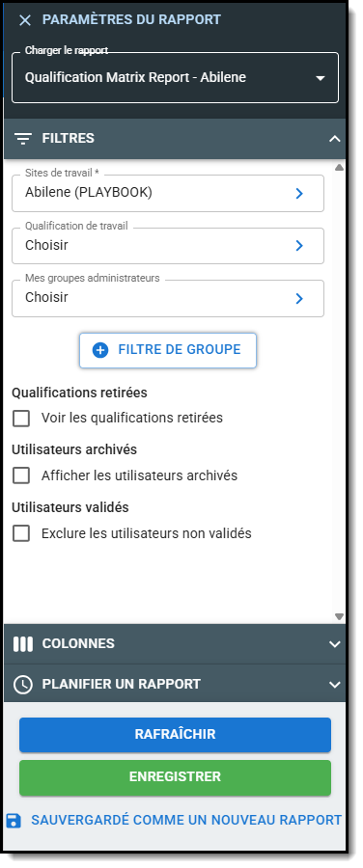Screen dimensions: 363x868
Task: Click the floppy disk save icon
Action: (14, 821)
